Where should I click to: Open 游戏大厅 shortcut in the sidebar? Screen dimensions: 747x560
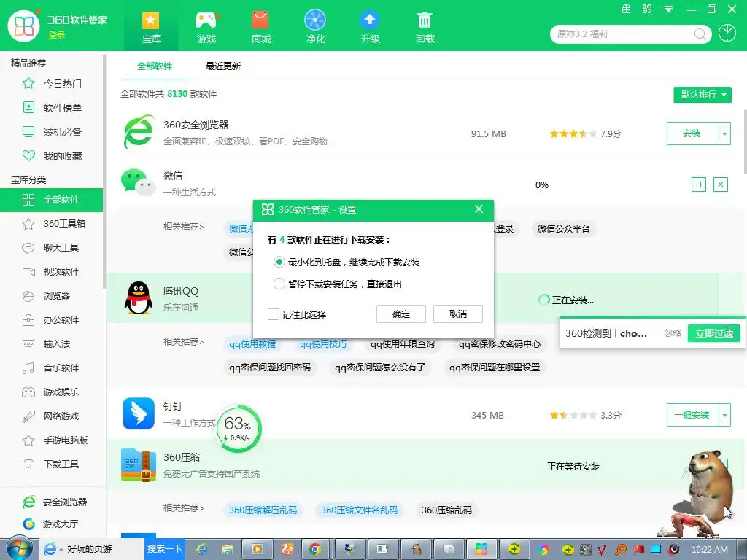50,524
